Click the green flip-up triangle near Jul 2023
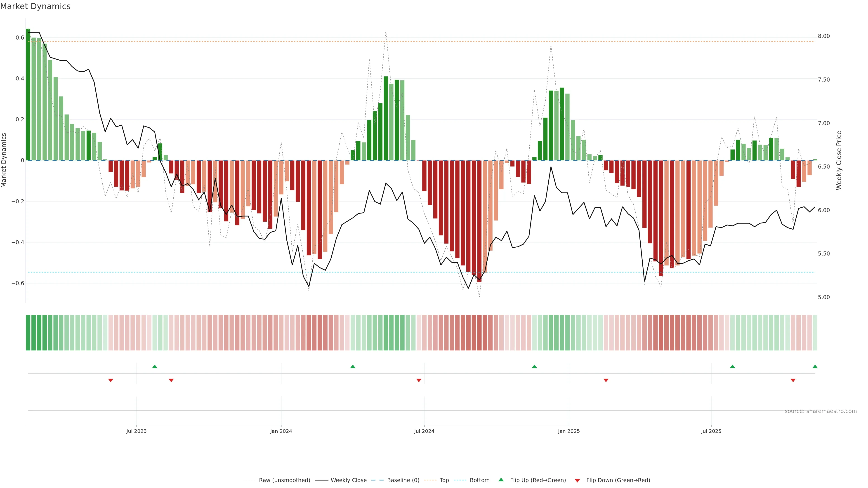Screen dimensions: 868x488 click(x=155, y=366)
